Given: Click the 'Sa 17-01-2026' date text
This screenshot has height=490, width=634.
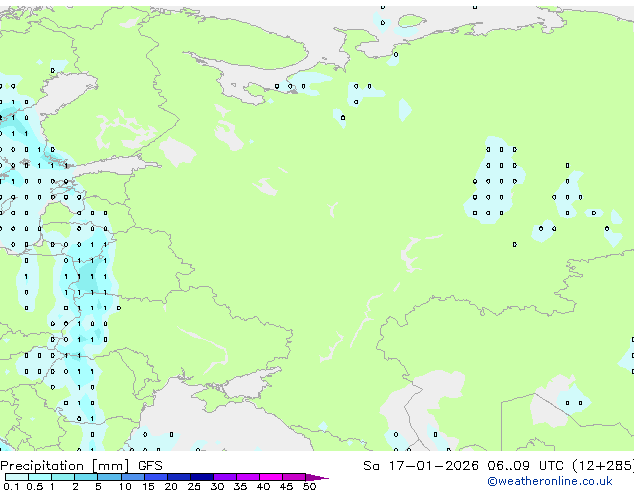Looking at the screenshot, I should pyautogui.click(x=421, y=466).
